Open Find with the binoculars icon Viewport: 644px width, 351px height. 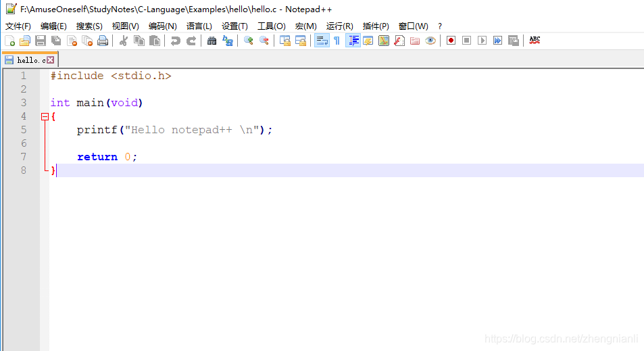[212, 41]
